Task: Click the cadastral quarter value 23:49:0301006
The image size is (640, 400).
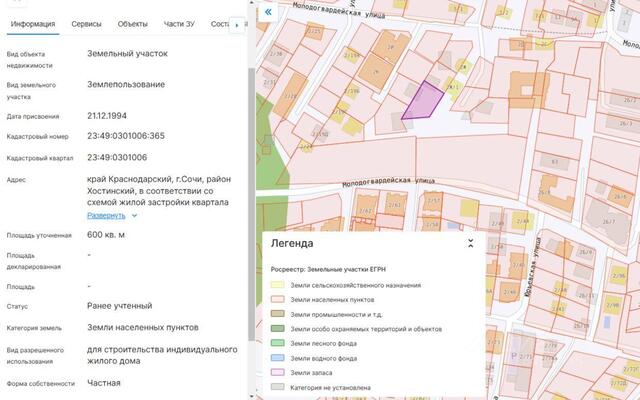Action: (117, 157)
